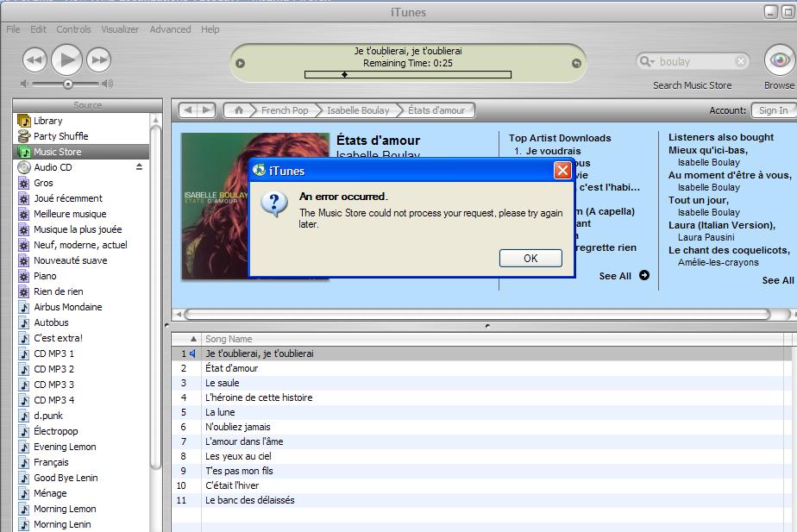Click the Sign In button

[x=773, y=110]
